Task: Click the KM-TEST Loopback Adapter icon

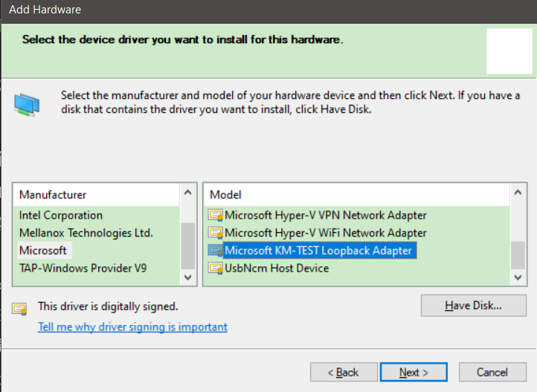Action: pos(216,251)
